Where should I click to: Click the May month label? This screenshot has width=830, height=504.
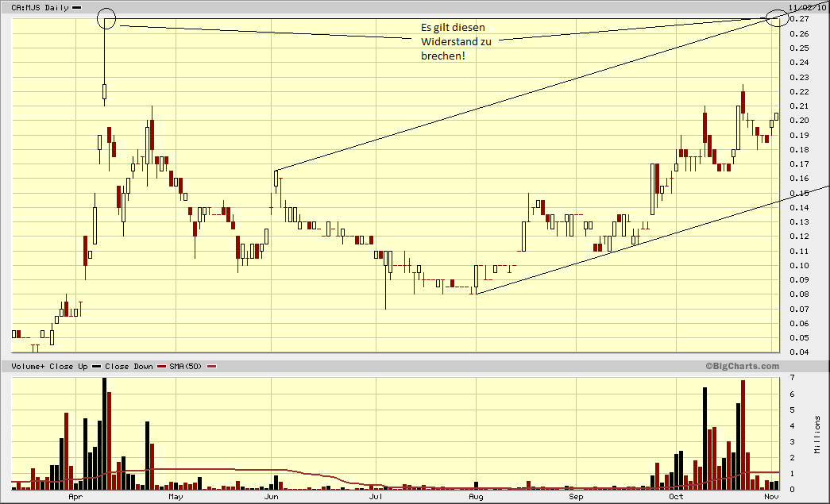point(176,497)
